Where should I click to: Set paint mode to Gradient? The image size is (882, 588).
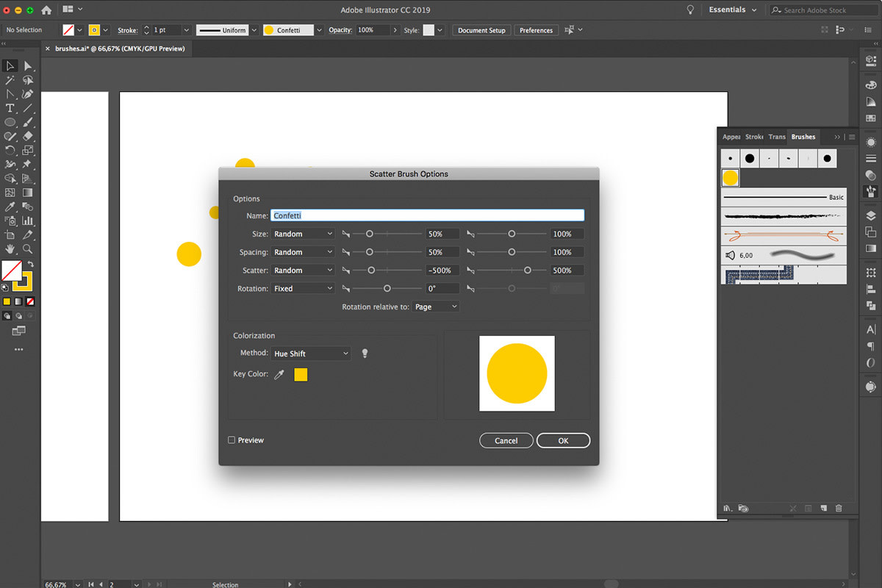tap(19, 301)
